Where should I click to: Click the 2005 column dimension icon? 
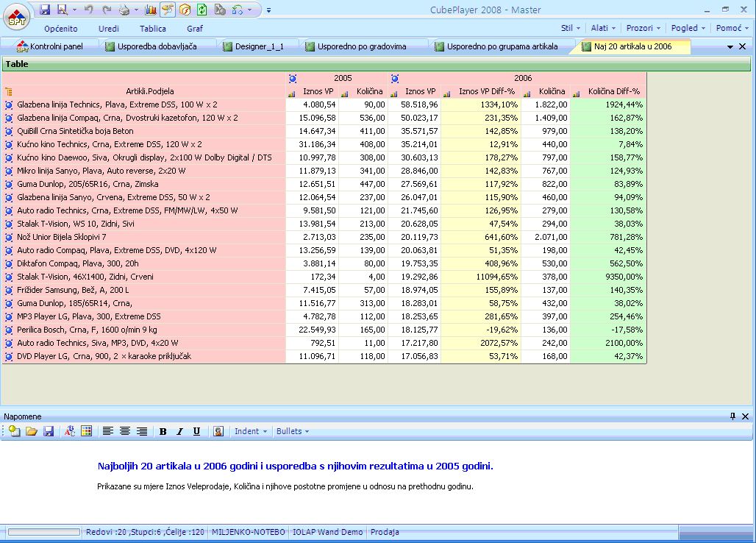tap(293, 79)
